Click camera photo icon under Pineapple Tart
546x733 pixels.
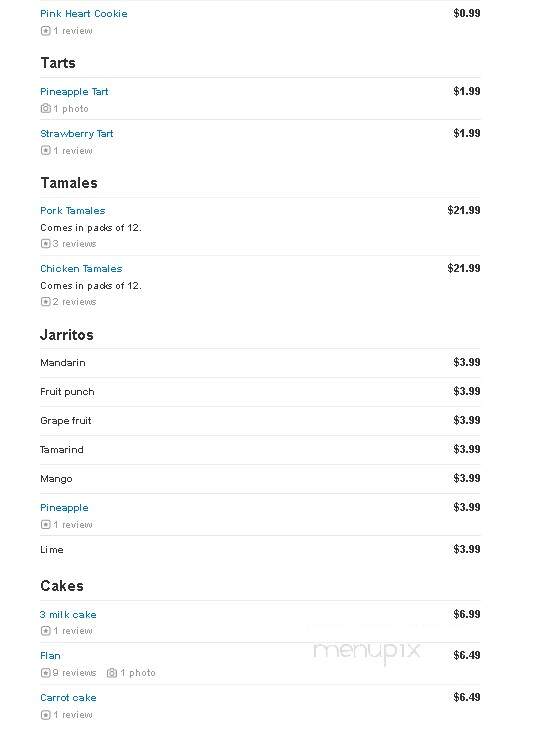[x=45, y=108]
